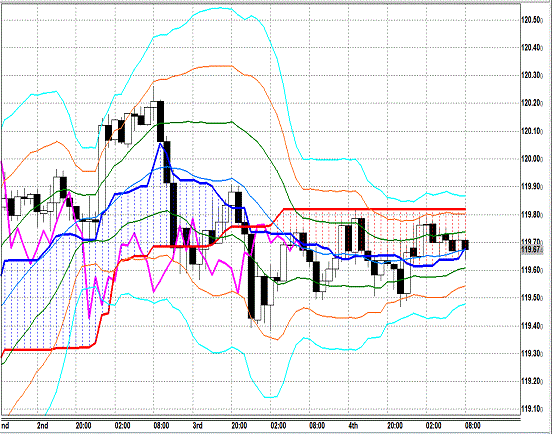The height and width of the screenshot is (434, 552).
Task: Select the 119.60 price axis label
Action: (532, 270)
